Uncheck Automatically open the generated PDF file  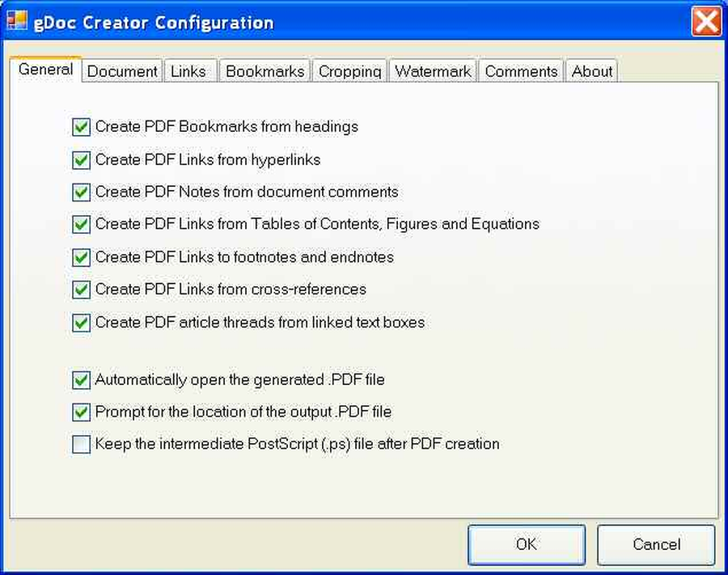pyautogui.click(x=81, y=380)
